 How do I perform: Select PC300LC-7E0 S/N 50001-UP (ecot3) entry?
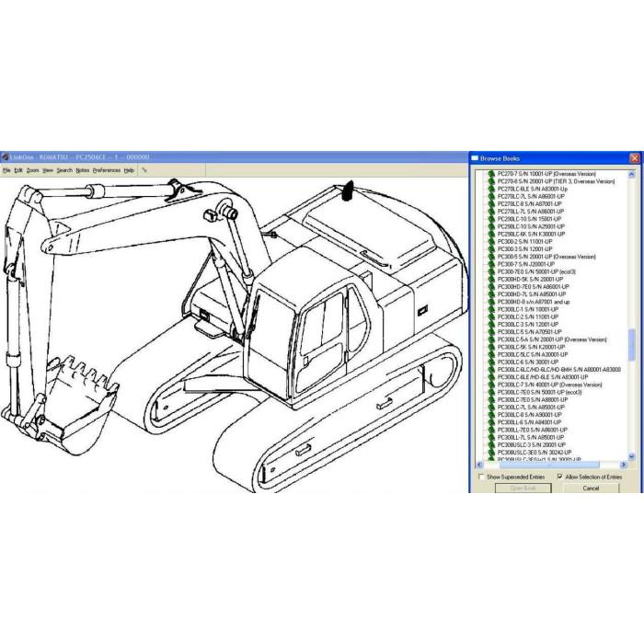tap(540, 392)
